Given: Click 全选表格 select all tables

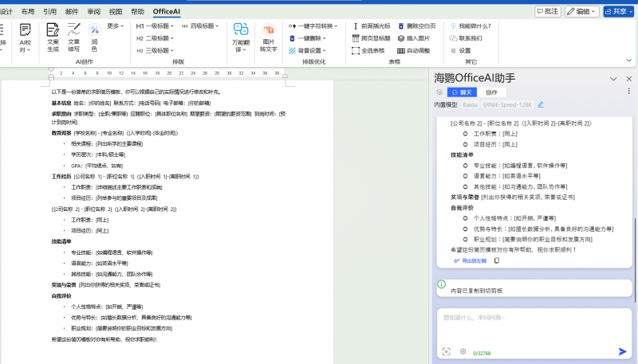Looking at the screenshot, I should [368, 51].
